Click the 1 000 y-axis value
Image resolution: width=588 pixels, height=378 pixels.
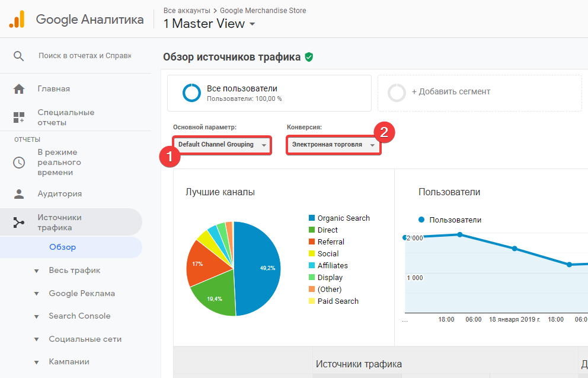tap(415, 278)
